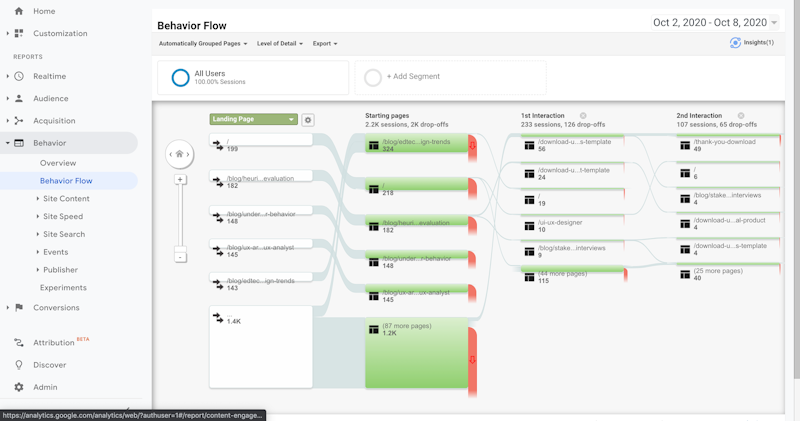The height and width of the screenshot is (421, 800).
Task: Open the Experiments report link
Action: (63, 288)
